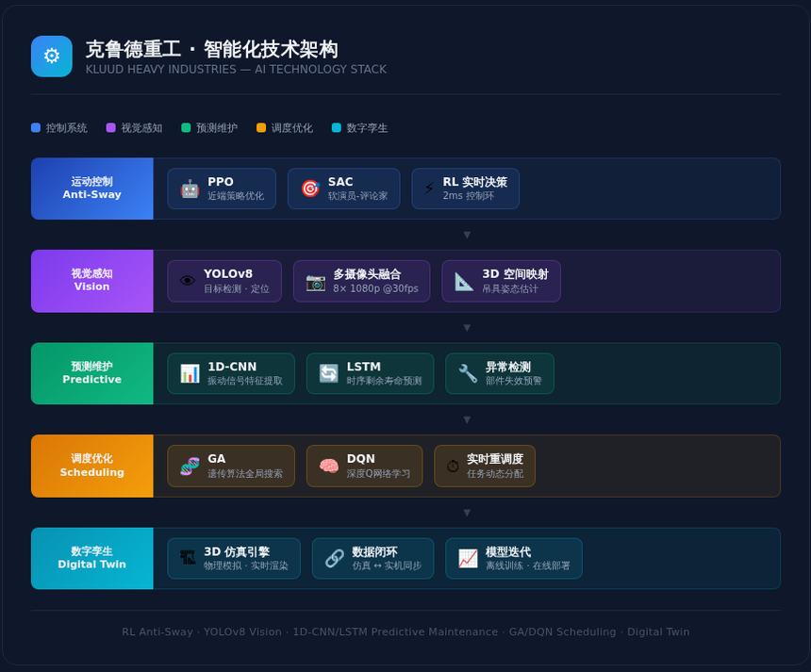Click camera icon on 多摄像头融合 card
This screenshot has height=672, width=811.
tap(316, 282)
